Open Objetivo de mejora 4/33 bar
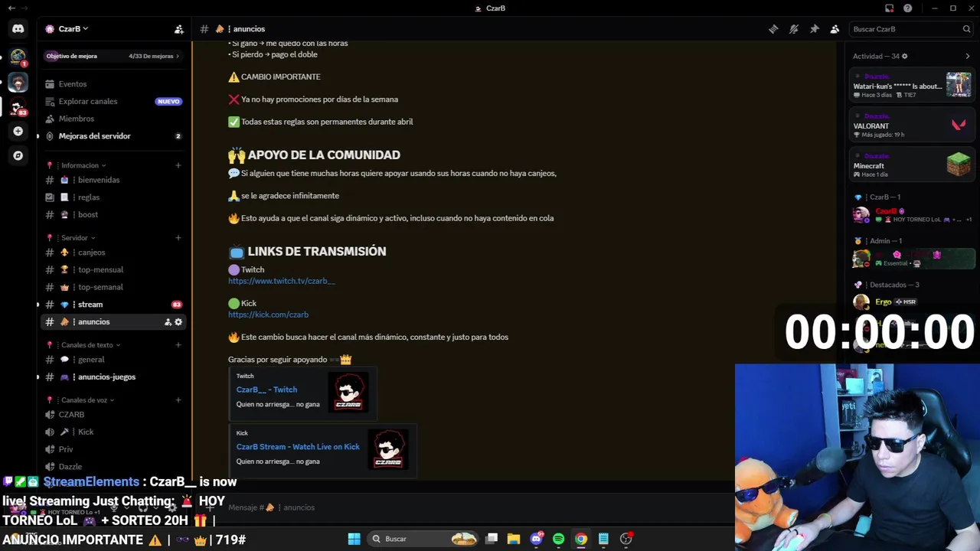This screenshot has width=980, height=551. (113, 56)
